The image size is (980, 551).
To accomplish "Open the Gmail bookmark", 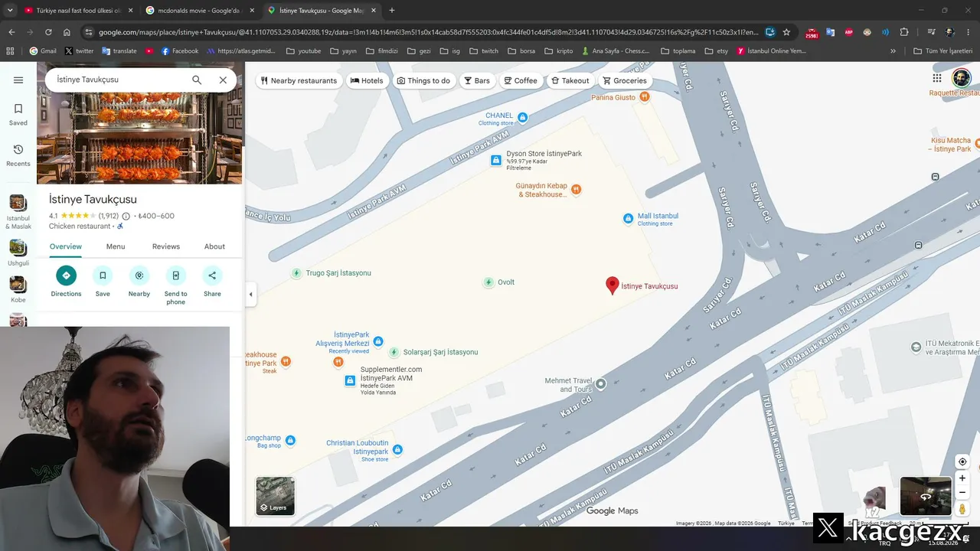I will pos(43,51).
